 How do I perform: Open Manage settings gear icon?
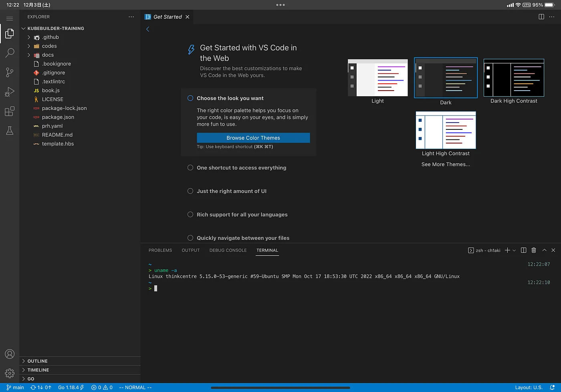pyautogui.click(x=10, y=374)
